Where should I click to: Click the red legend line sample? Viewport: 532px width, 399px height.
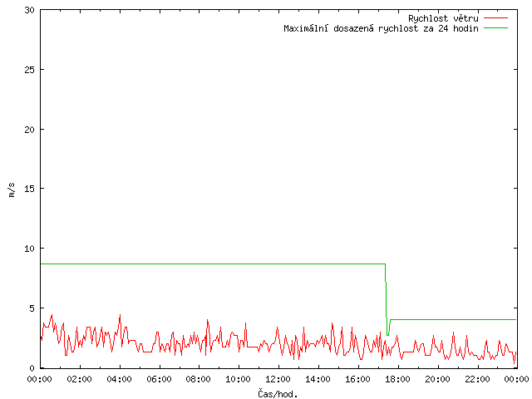(495, 17)
